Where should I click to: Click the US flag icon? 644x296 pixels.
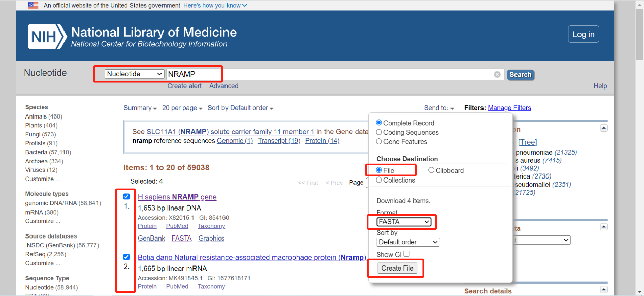click(x=33, y=5)
